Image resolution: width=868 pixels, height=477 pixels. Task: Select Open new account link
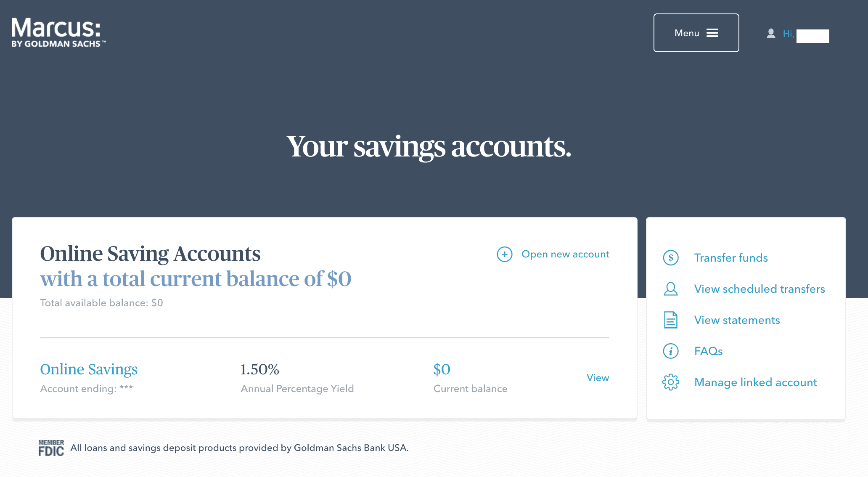click(x=565, y=254)
